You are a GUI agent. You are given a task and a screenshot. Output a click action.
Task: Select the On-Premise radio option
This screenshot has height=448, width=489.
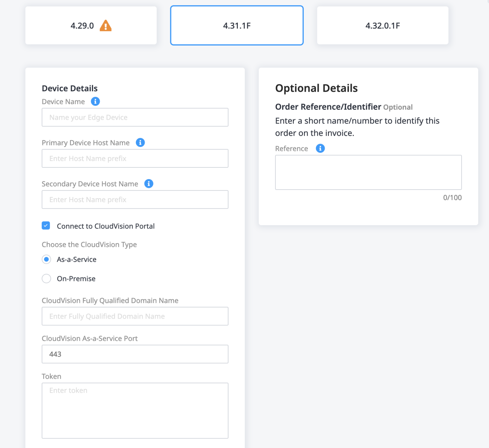pos(46,279)
